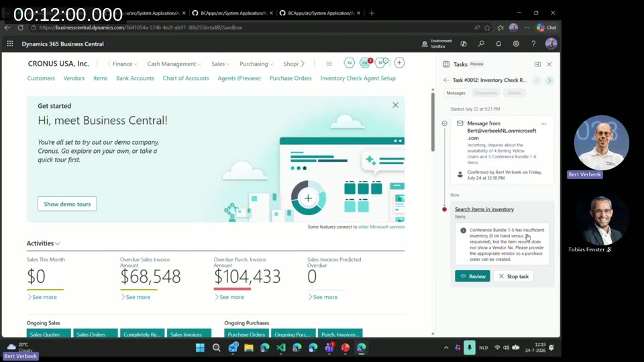
Task: Open the agent icon with red badge
Action: click(x=365, y=63)
